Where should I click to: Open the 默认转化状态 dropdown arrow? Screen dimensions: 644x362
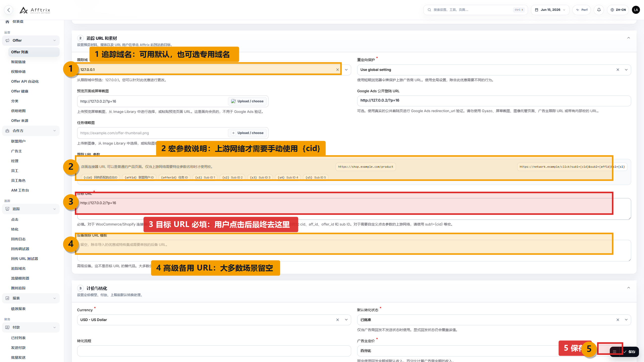[x=626, y=320]
